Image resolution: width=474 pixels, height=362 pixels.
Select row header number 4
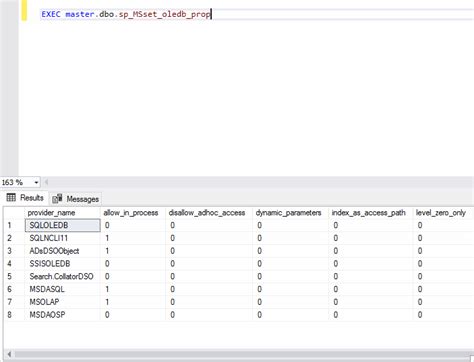click(14, 264)
